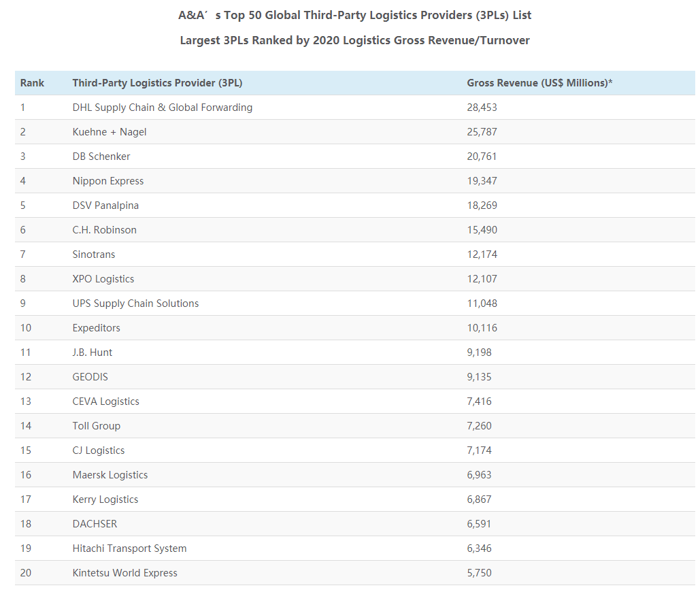Click the Kuehne + Nagel row name
Viewport: 700px width, 590px height.
[x=110, y=132]
